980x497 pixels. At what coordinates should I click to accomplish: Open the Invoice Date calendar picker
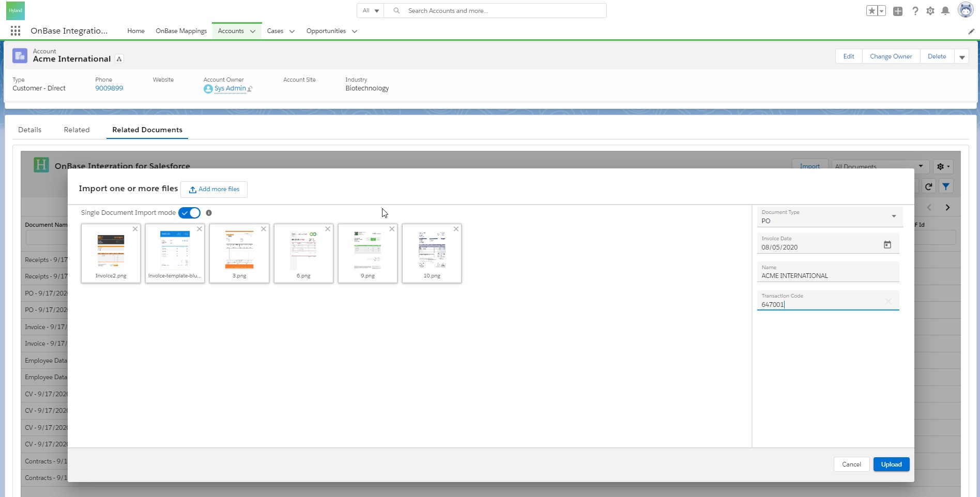887,245
